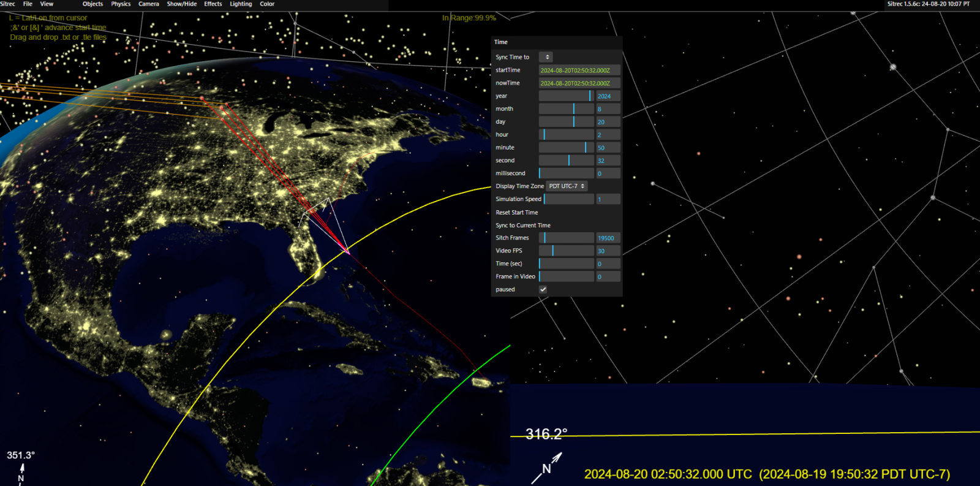Click Reset Start Time
Viewport: 980px width, 486px height.
[517, 213]
